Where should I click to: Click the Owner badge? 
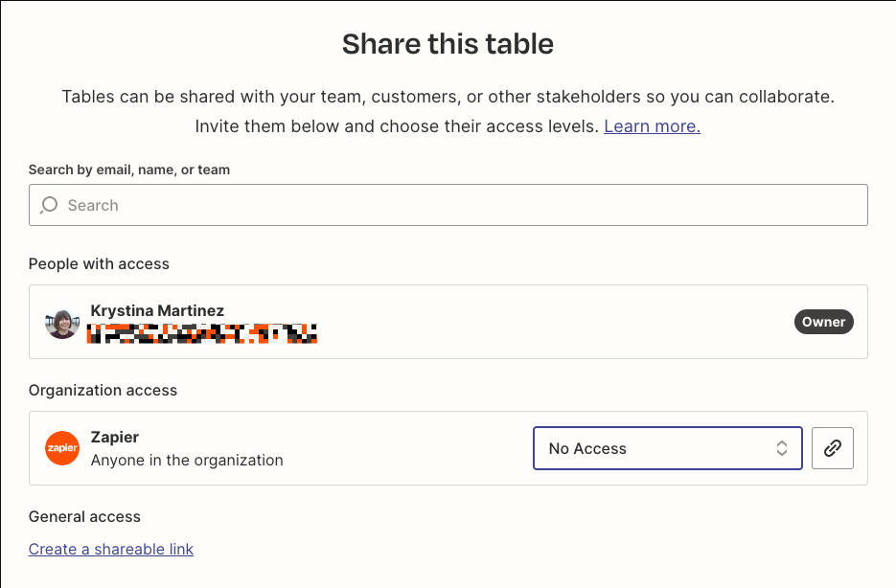pos(823,322)
